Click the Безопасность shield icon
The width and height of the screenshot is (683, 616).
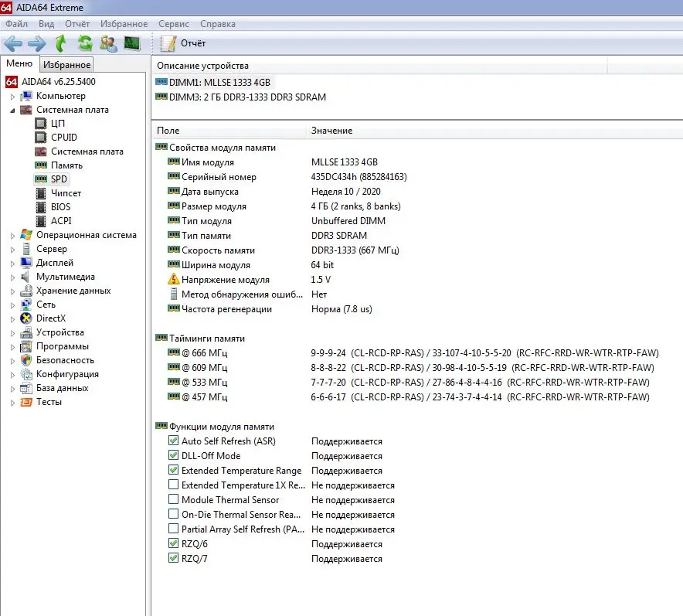[x=26, y=360]
